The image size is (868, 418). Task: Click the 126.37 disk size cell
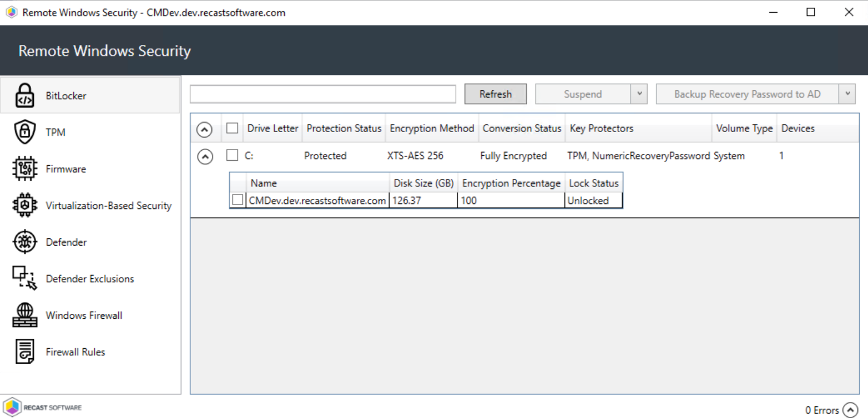[x=424, y=201]
